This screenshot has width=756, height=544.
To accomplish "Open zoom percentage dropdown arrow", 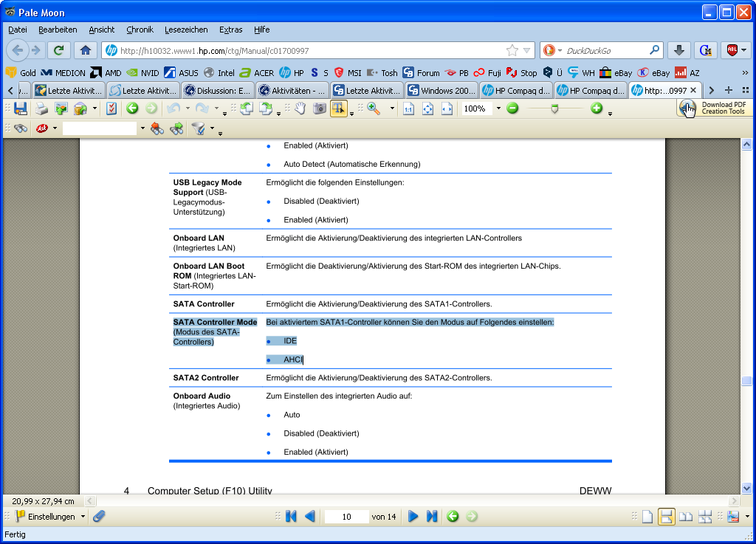I will [x=498, y=109].
